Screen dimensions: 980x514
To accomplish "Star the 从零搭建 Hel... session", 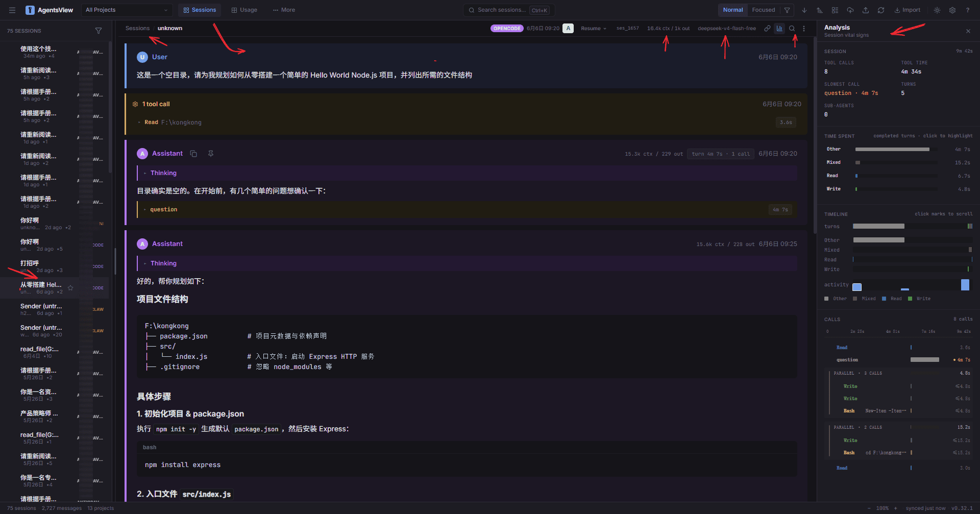I will point(70,288).
